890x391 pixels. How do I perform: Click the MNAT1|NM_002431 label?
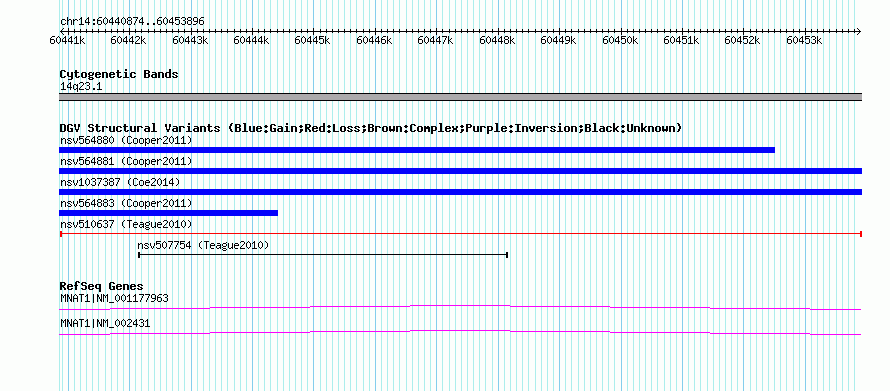[x=105, y=323]
